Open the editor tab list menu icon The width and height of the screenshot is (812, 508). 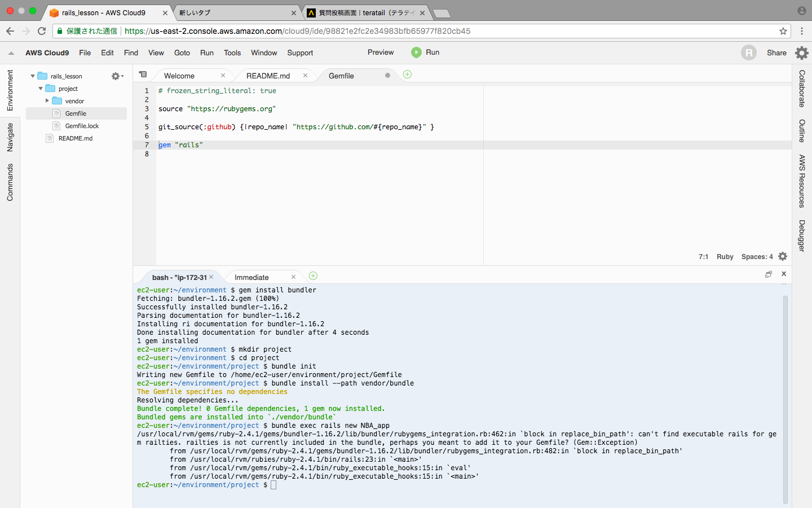[143, 74]
